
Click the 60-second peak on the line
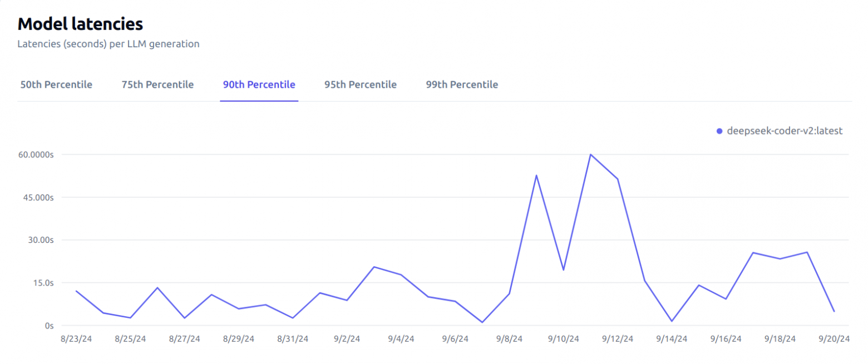590,154
